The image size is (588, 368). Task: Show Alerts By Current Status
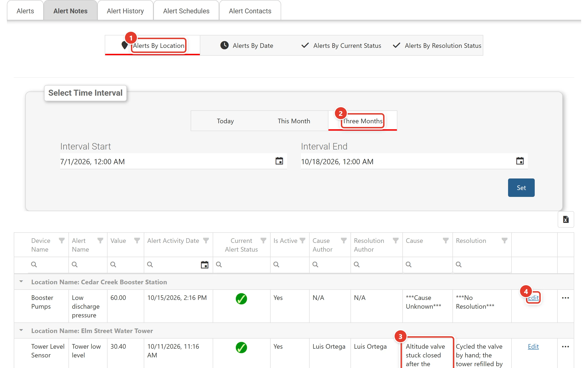point(341,46)
